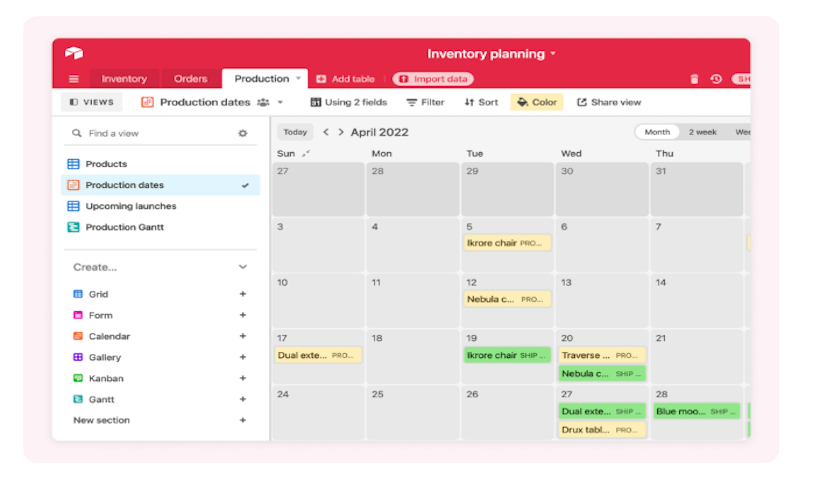The height and width of the screenshot is (500, 820).
Task: Click the trash icon in header
Action: (695, 79)
